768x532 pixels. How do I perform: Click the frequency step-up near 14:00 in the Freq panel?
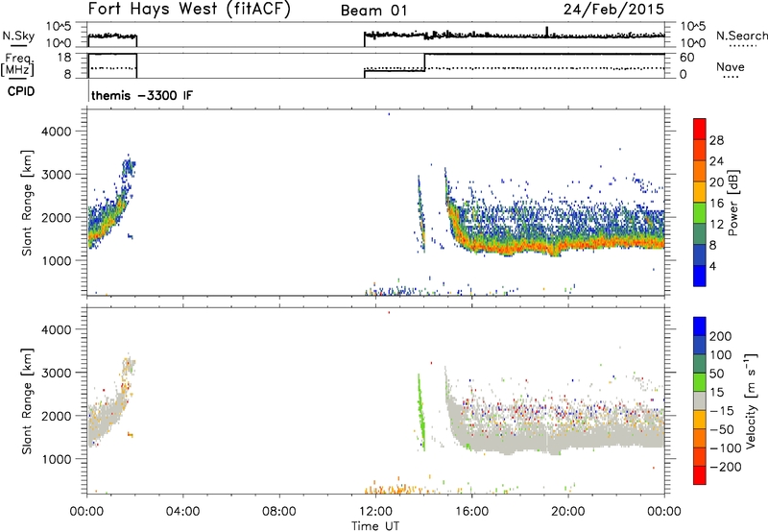(424, 62)
